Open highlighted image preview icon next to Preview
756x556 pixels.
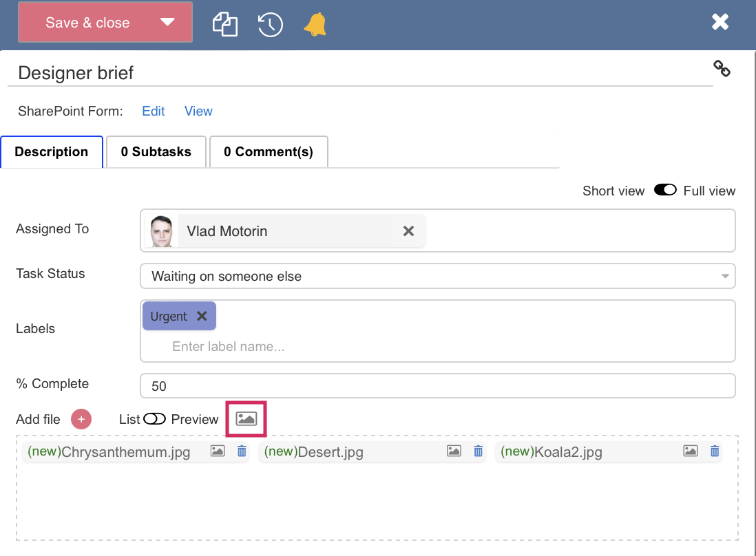point(246,418)
